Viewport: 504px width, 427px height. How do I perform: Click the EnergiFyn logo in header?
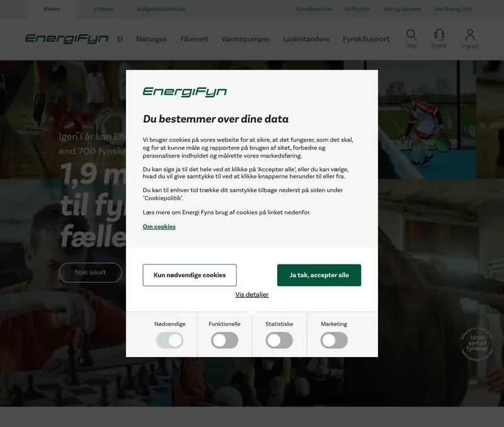[x=67, y=38]
